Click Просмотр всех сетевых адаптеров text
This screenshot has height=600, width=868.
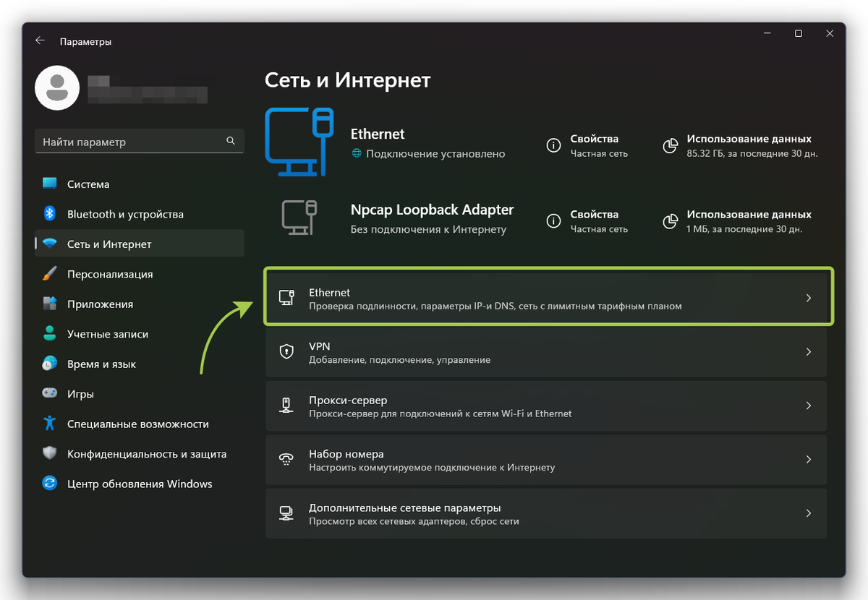(x=414, y=521)
